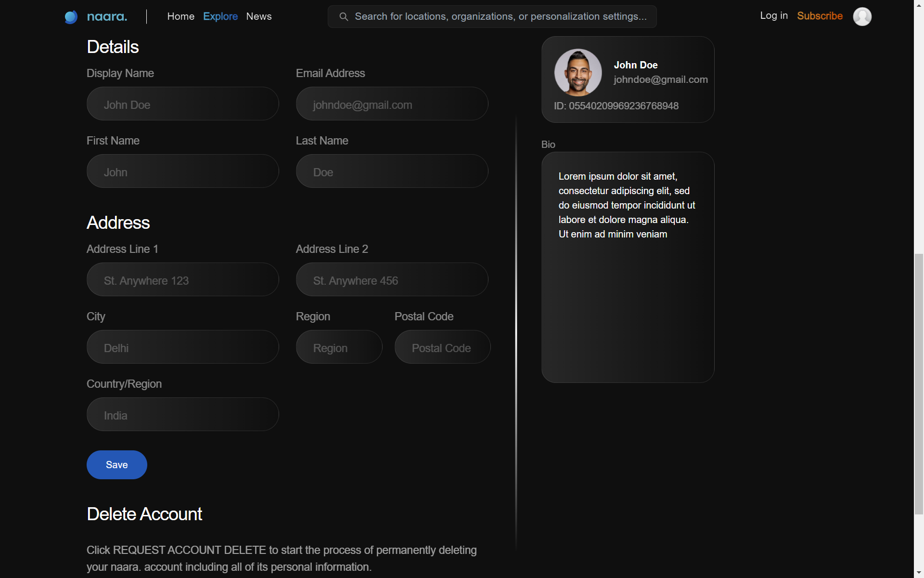924x578 pixels.
Task: Focus the top search bar
Action: pyautogui.click(x=500, y=17)
